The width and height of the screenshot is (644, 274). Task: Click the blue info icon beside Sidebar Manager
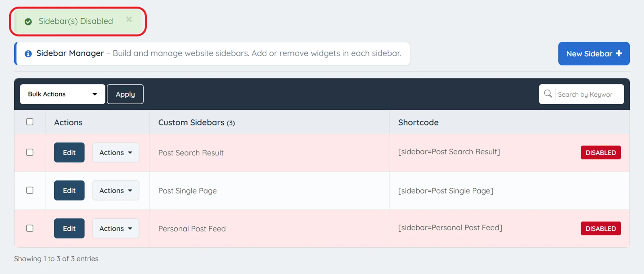(28, 53)
